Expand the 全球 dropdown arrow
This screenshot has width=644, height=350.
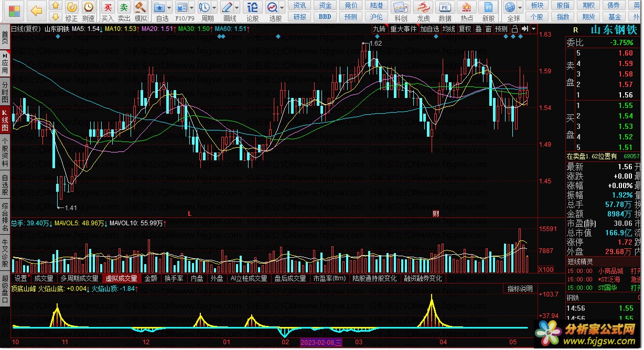point(519,7)
